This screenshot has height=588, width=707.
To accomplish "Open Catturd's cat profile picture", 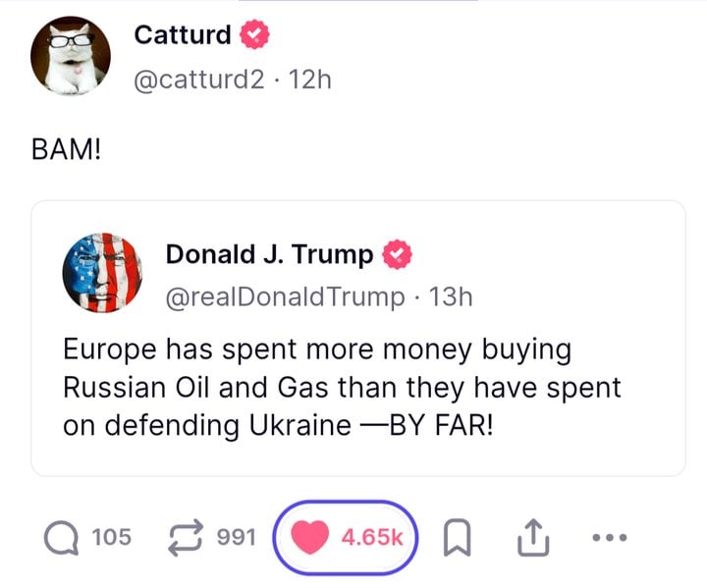I will [x=70, y=57].
